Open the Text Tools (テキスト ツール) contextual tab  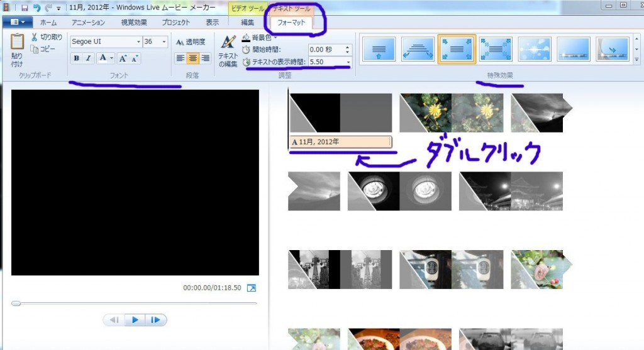point(292,8)
